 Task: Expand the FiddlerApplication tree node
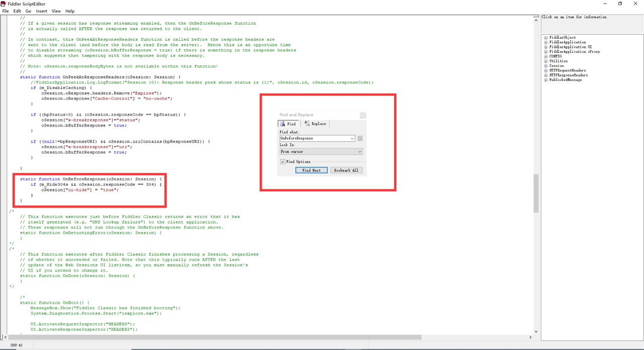tap(546, 42)
